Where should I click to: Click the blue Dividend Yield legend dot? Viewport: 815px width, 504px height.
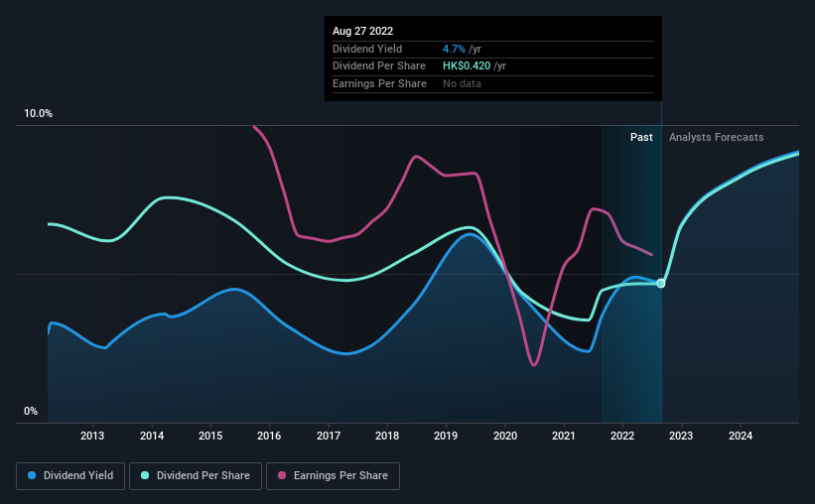(x=32, y=475)
